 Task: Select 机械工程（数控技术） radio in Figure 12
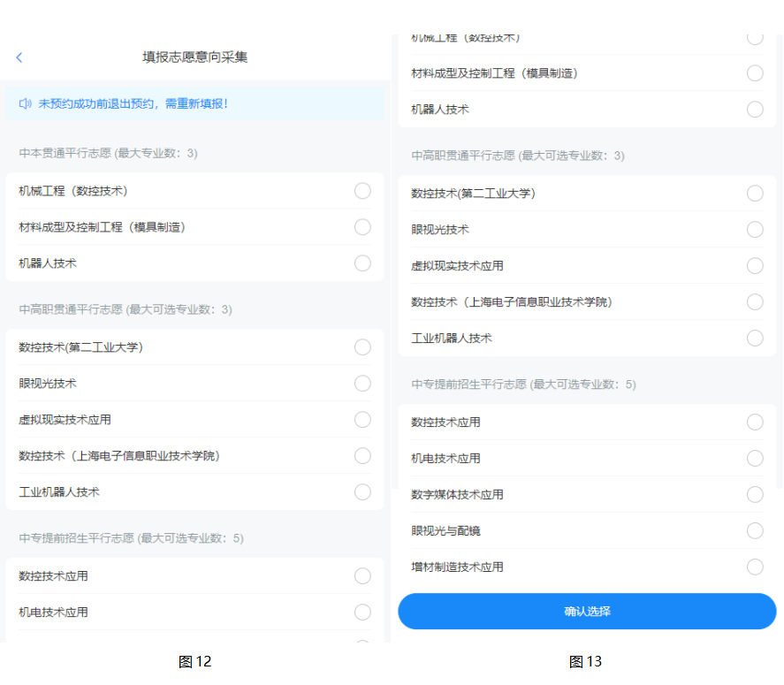(x=362, y=191)
